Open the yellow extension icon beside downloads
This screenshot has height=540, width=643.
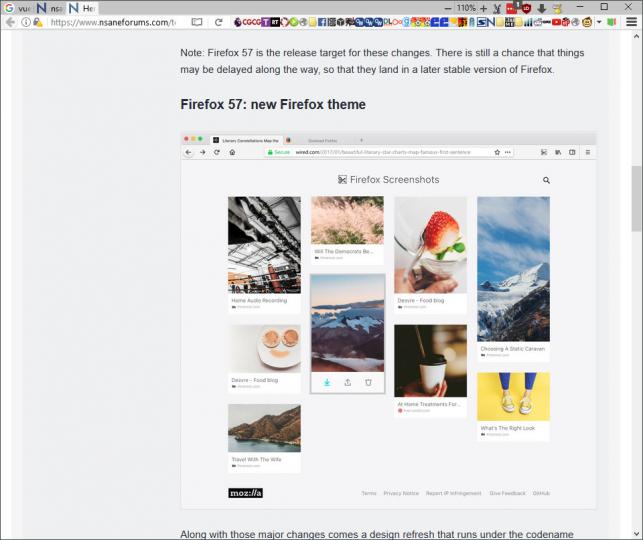(557, 8)
